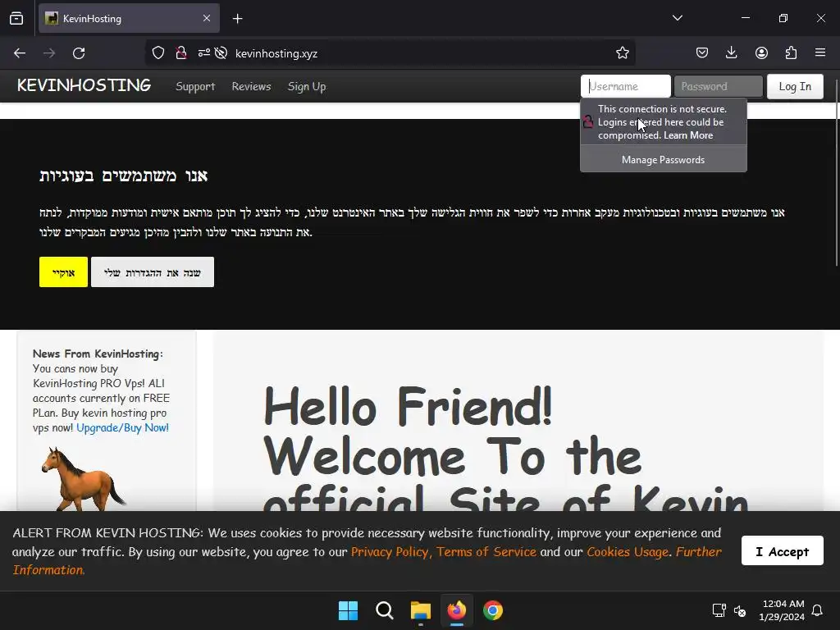Screen dimensions: 840x630
Task: Click the Hello Friend! welcome heading
Action: 408,407
